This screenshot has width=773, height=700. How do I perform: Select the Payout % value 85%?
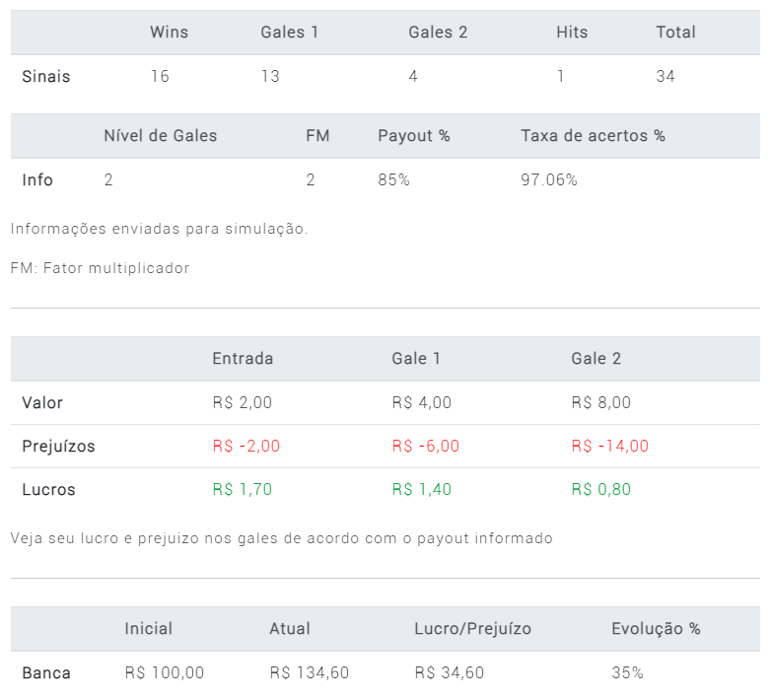[393, 179]
